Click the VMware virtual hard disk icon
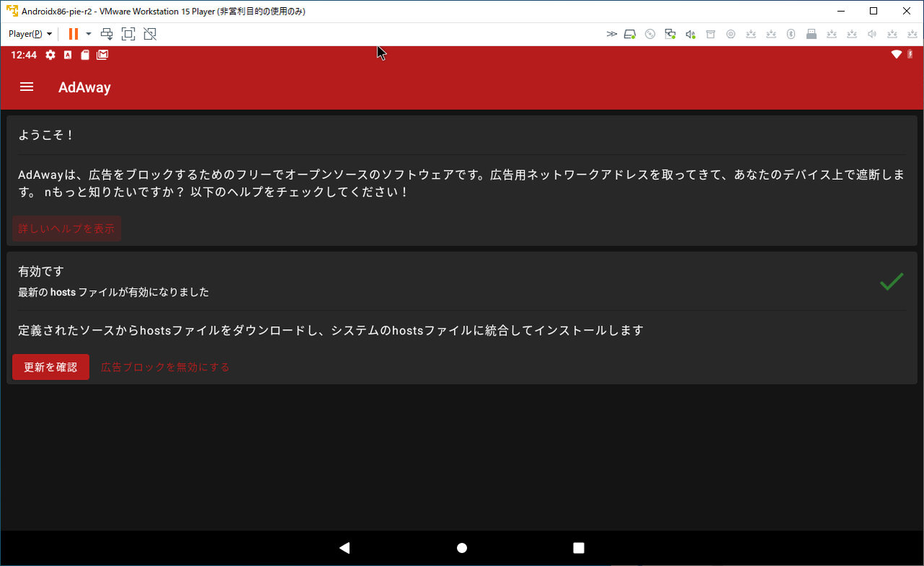The height and width of the screenshot is (566, 924). (x=629, y=33)
